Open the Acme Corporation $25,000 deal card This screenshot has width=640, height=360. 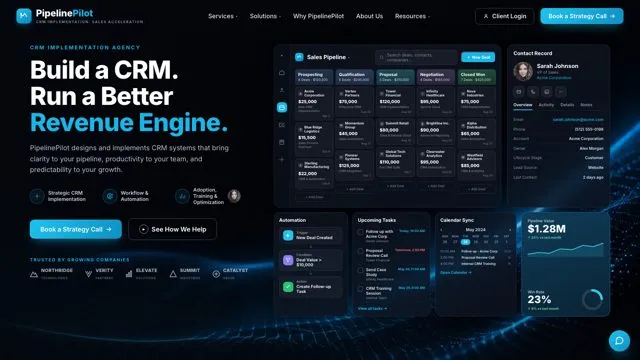coord(313,103)
